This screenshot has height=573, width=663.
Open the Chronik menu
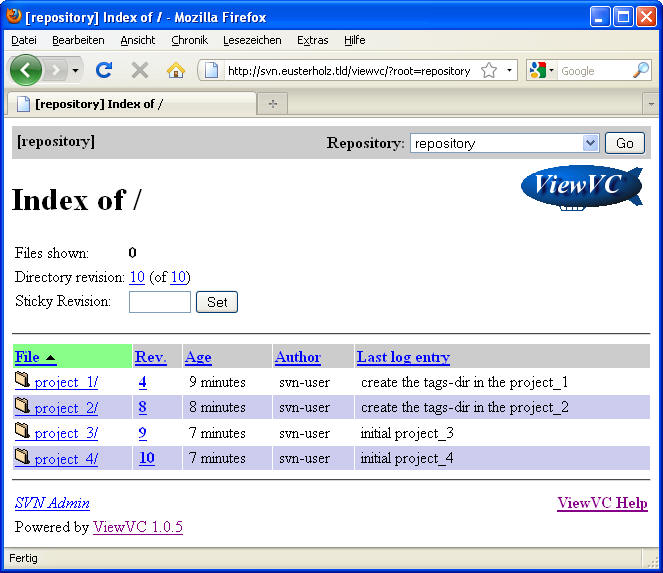(x=189, y=40)
